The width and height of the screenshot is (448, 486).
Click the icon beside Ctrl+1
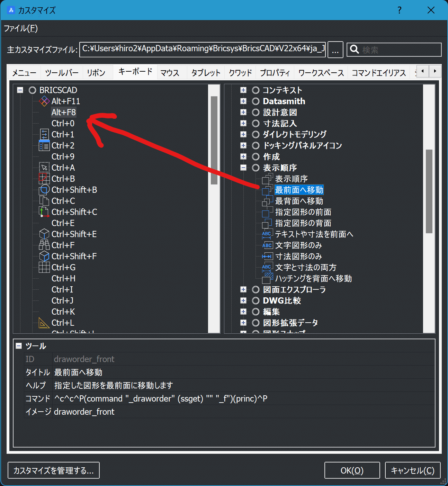point(44,134)
